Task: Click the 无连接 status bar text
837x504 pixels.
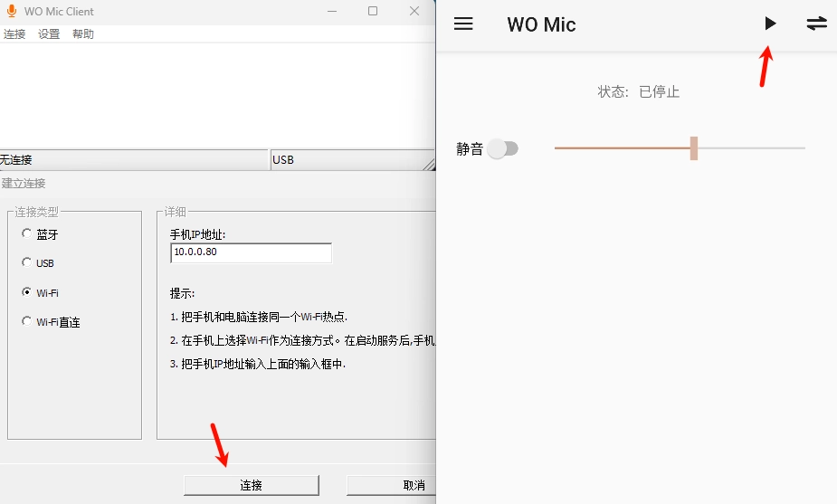Action: 16,159
